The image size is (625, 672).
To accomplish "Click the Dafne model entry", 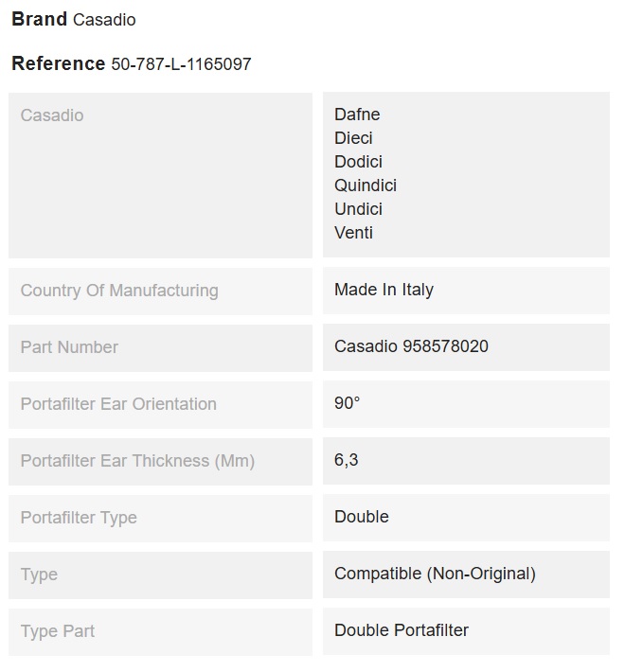I will coord(357,115).
